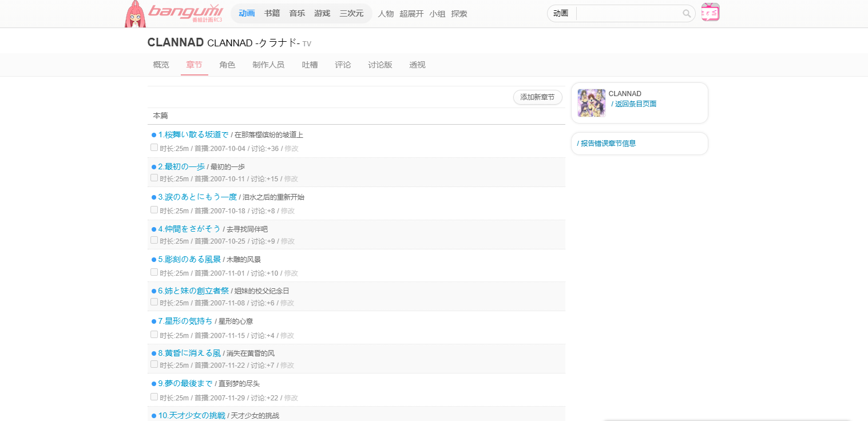
Task: Tick checkbox for episode 9 夢の最後まで
Action: click(x=154, y=397)
